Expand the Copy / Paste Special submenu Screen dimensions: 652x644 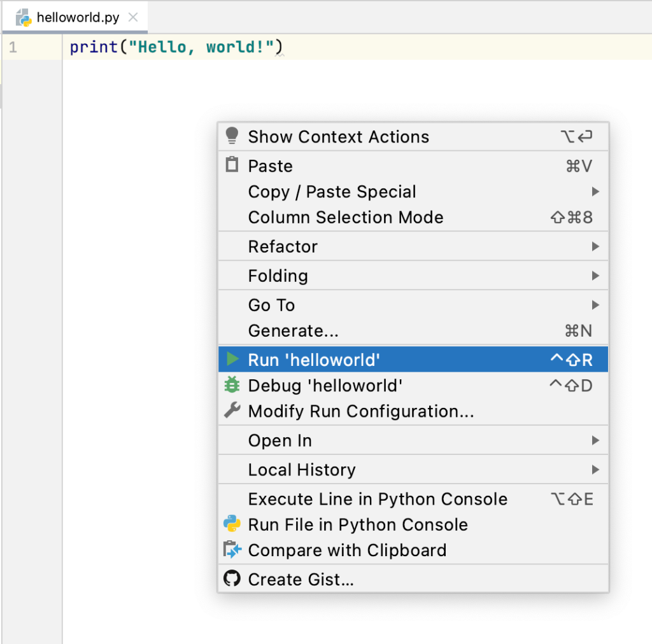coord(332,192)
